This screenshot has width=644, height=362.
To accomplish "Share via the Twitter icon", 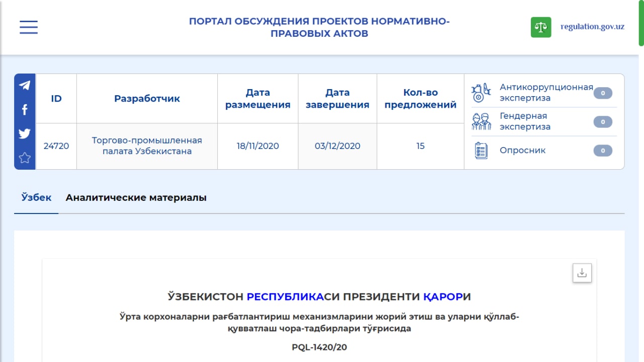I will point(25,133).
